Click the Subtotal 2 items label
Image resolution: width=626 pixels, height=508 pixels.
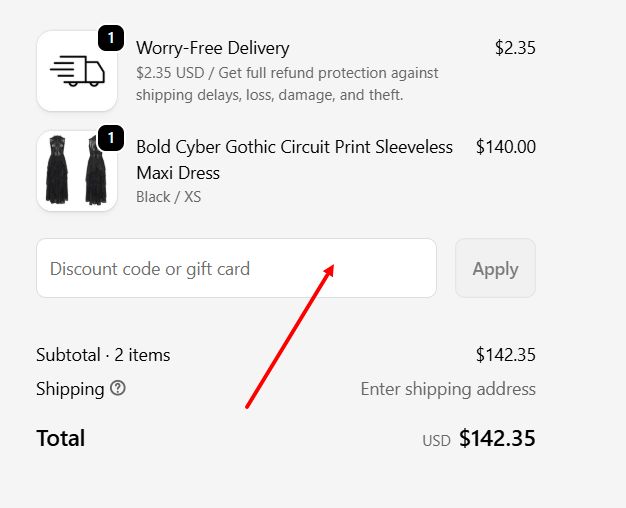point(103,355)
